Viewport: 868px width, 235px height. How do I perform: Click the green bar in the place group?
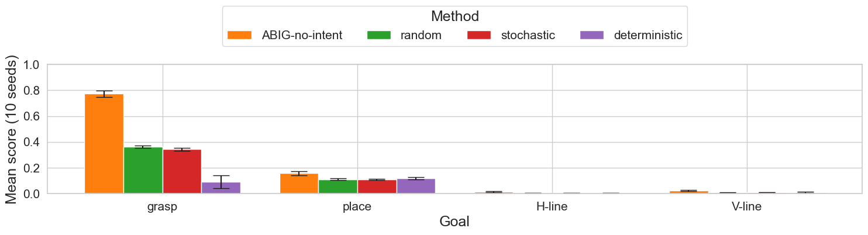click(338, 186)
